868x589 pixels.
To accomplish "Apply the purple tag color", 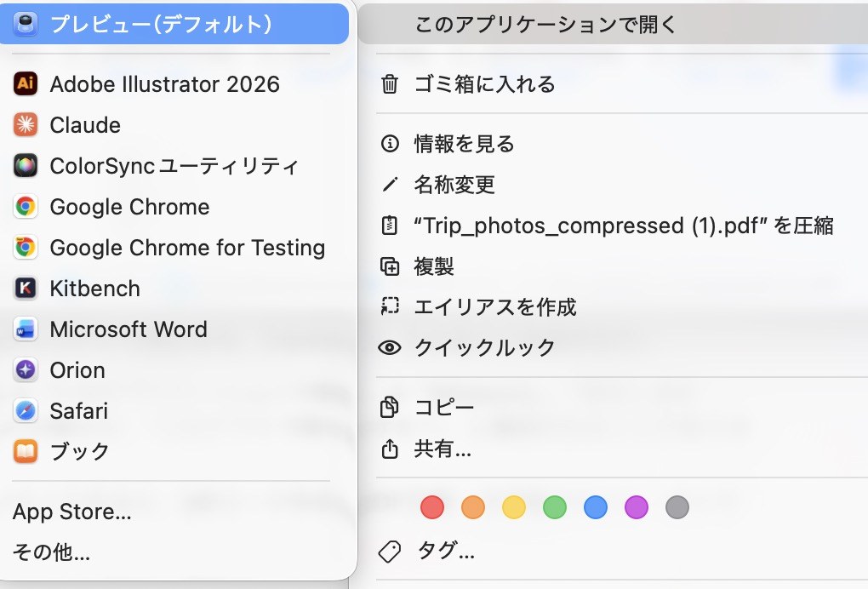I will [637, 507].
